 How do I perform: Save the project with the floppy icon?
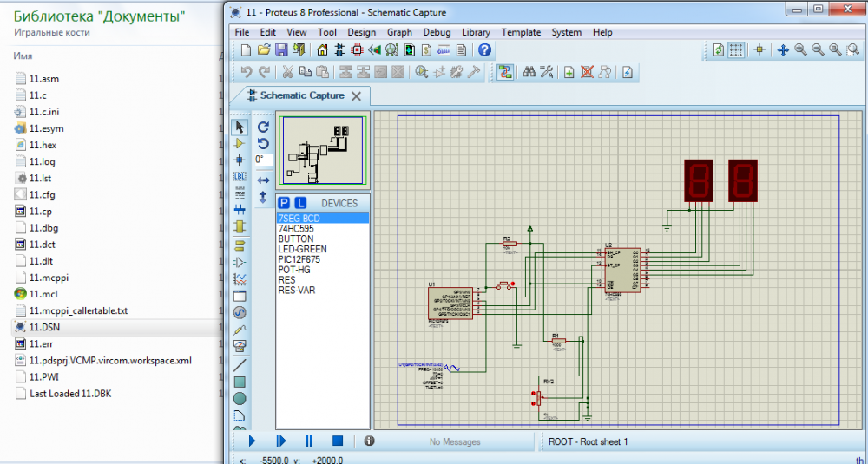[x=281, y=50]
